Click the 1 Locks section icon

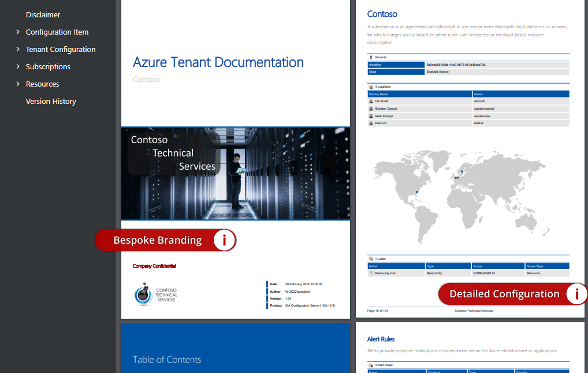[x=371, y=259]
